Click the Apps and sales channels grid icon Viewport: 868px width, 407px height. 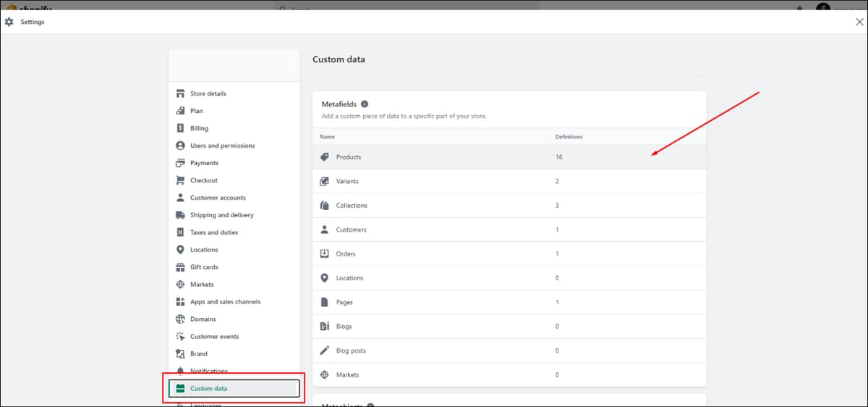point(181,302)
